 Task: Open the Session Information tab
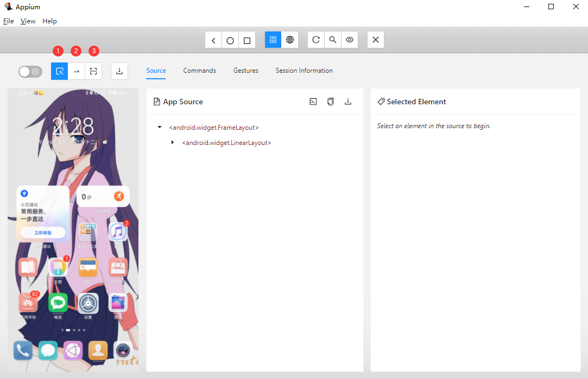point(304,71)
